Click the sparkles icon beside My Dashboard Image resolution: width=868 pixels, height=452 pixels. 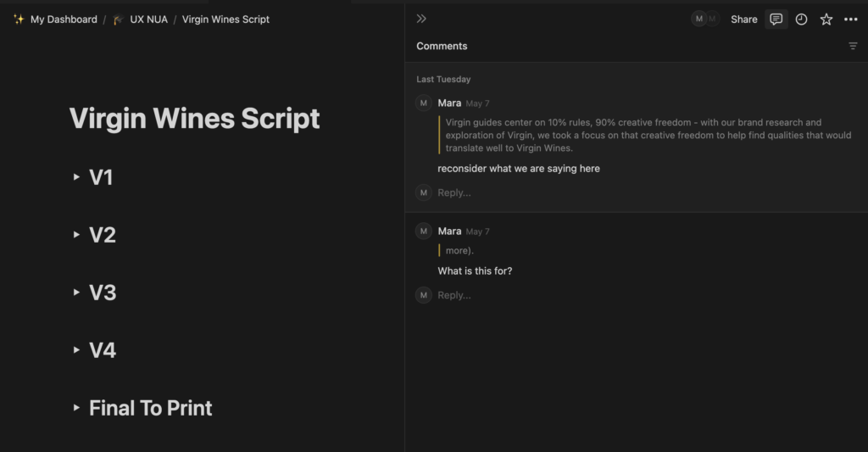click(x=19, y=20)
